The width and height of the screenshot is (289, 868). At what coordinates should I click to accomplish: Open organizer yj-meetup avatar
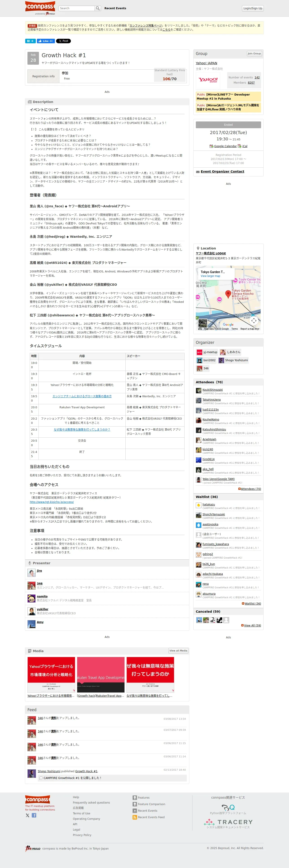click(199, 352)
